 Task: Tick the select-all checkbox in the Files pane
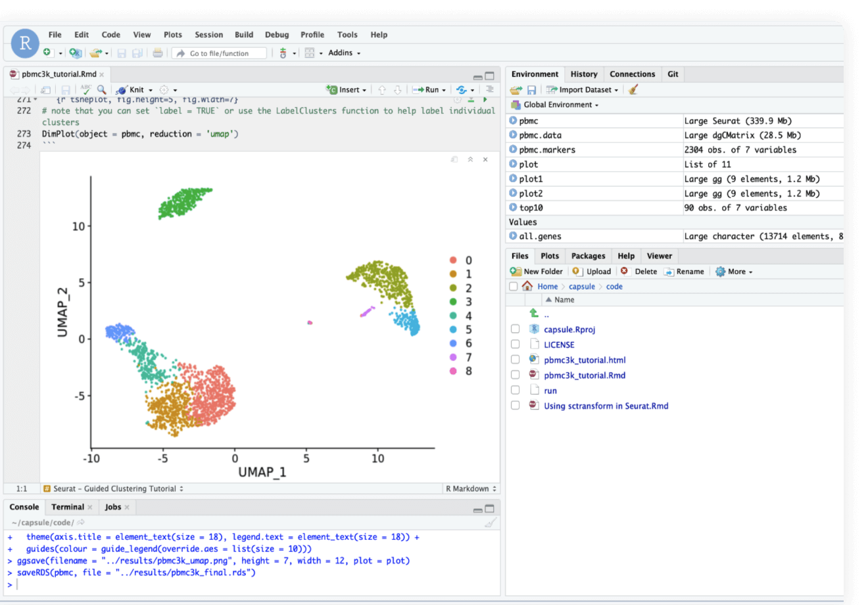click(x=515, y=286)
